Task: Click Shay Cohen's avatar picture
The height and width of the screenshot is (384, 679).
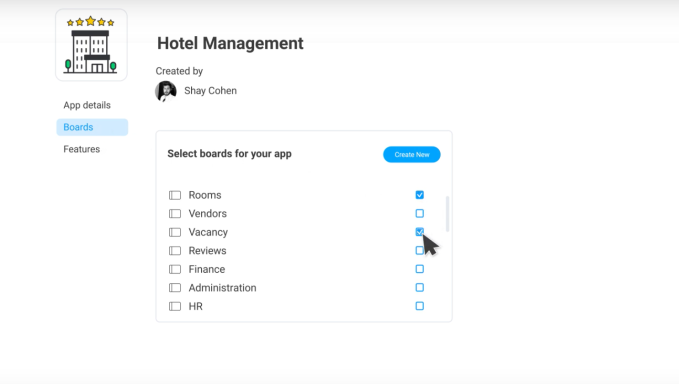Action: (x=166, y=91)
